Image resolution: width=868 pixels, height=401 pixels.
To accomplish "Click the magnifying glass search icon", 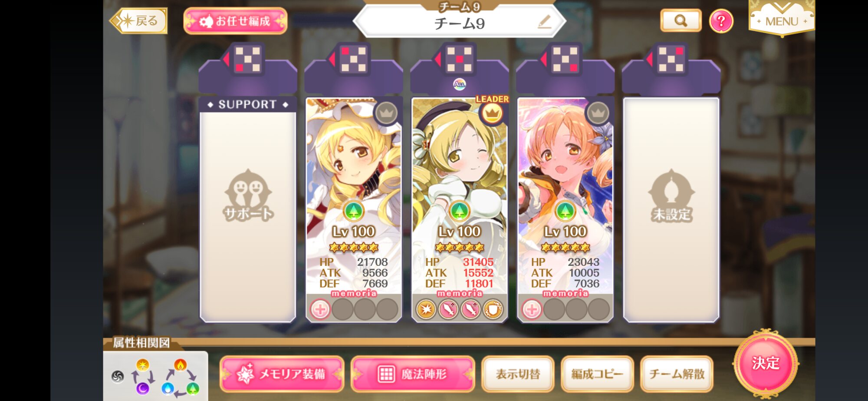I will tap(681, 20).
